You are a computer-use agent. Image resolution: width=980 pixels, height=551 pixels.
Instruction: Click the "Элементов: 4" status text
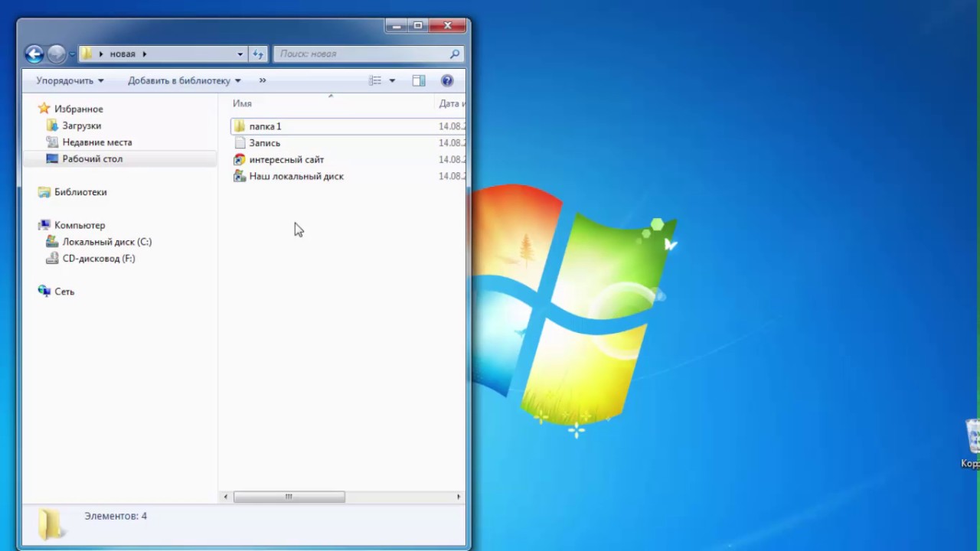click(116, 517)
